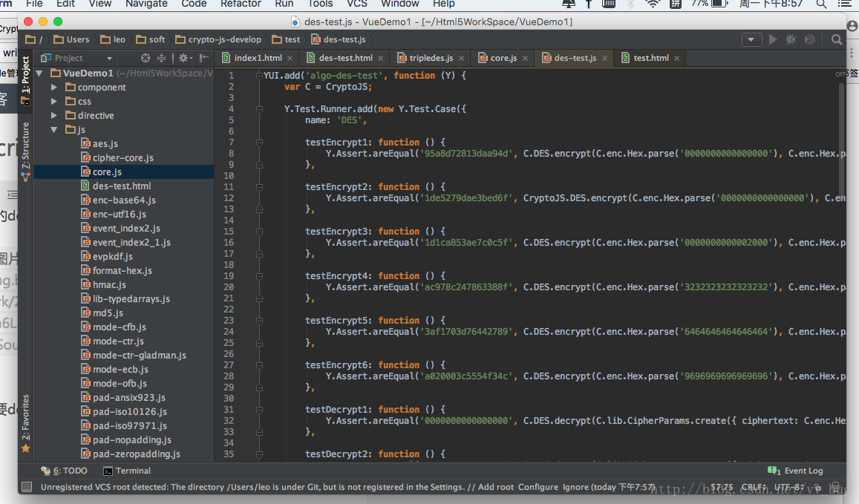Screen dimensions: 859x504
Task: Click the Users breadcrumb folder
Action: [x=71, y=39]
